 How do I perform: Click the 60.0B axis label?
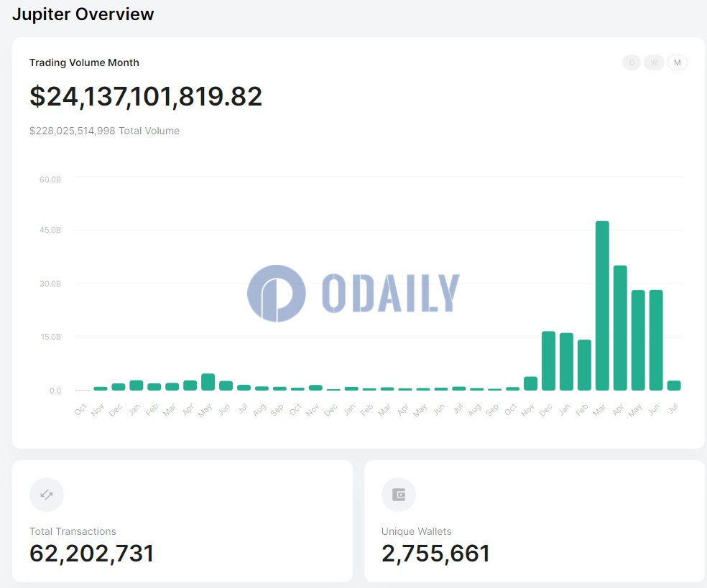tap(50, 179)
